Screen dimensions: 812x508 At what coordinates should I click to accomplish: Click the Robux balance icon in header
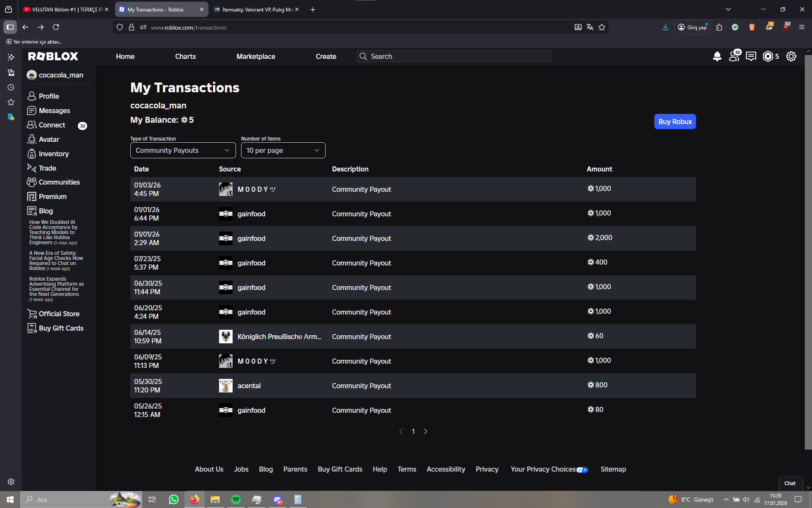768,56
